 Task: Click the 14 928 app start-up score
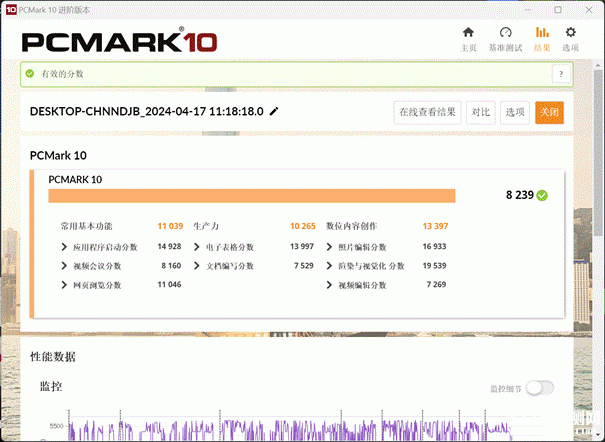(x=169, y=246)
